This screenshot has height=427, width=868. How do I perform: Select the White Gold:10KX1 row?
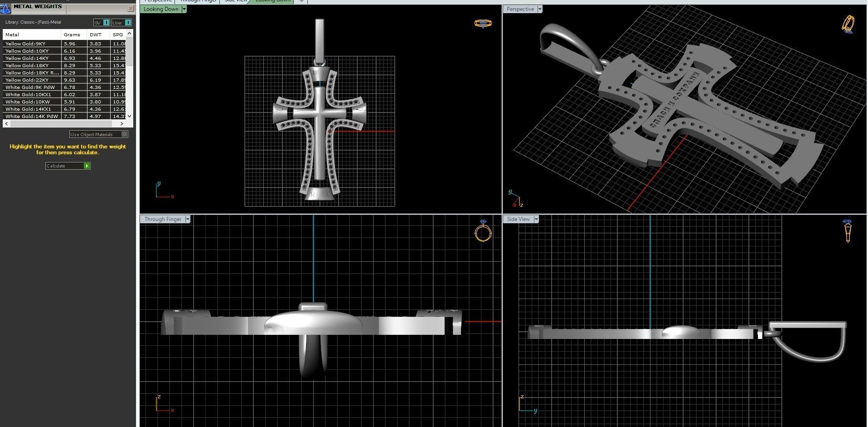coord(64,94)
